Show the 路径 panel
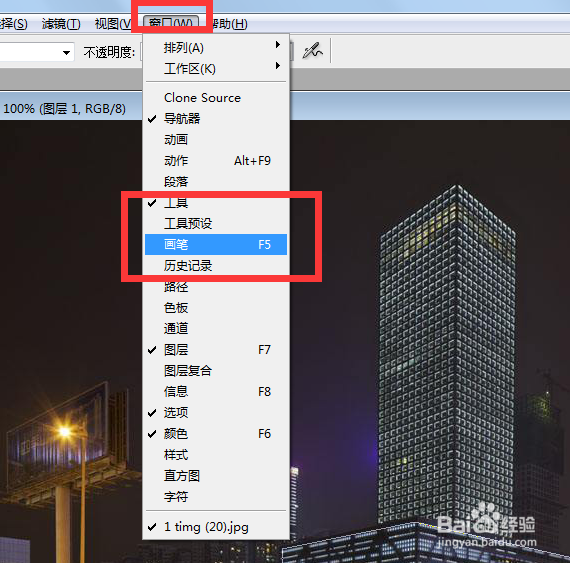This screenshot has width=570, height=563. (x=216, y=287)
